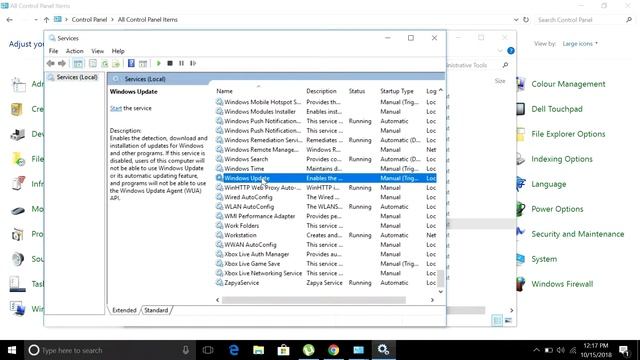Open File menu in Services window
This screenshot has width=640, height=360.
[53, 51]
